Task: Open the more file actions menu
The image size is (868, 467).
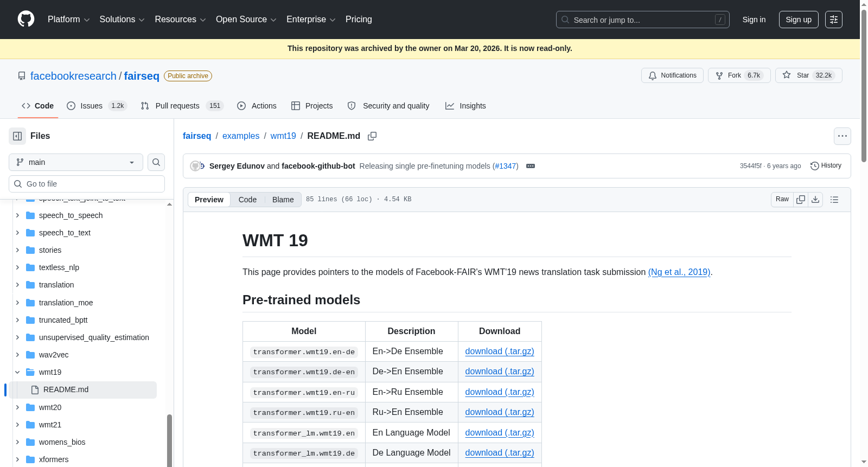Action: point(843,136)
